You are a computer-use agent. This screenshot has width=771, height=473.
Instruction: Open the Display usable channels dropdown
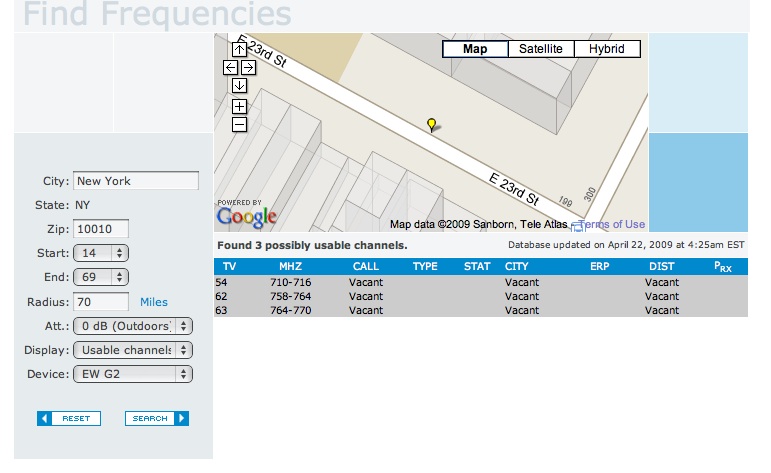pos(133,350)
